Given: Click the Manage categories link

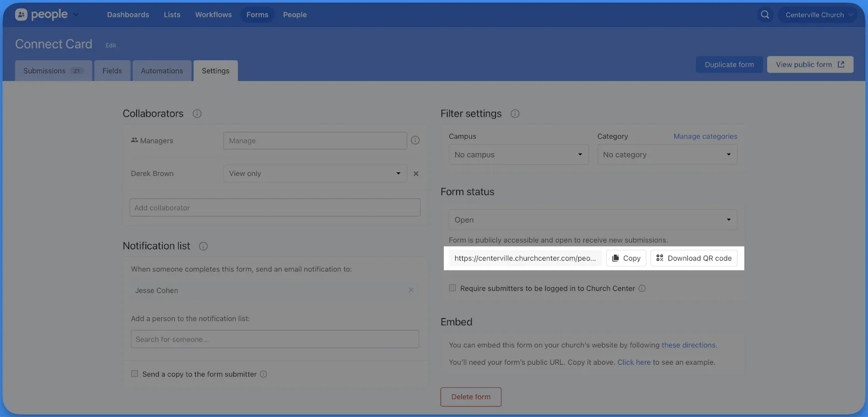Looking at the screenshot, I should [705, 136].
